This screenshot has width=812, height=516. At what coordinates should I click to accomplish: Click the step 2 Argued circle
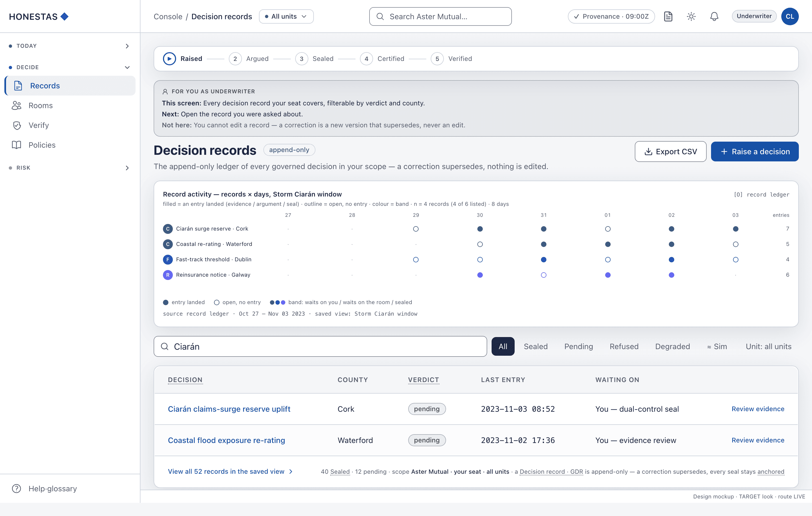coord(235,59)
